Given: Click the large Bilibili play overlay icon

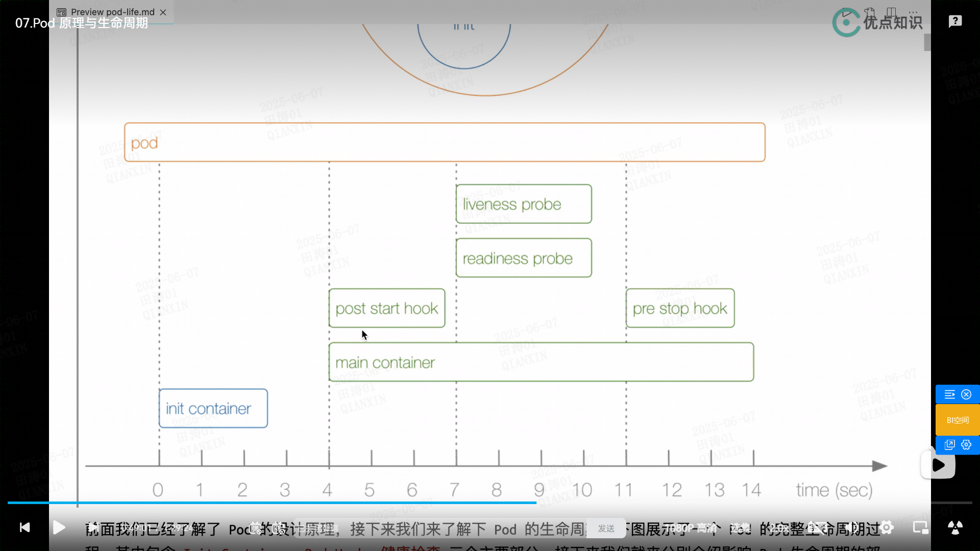Looking at the screenshot, I should click(938, 465).
